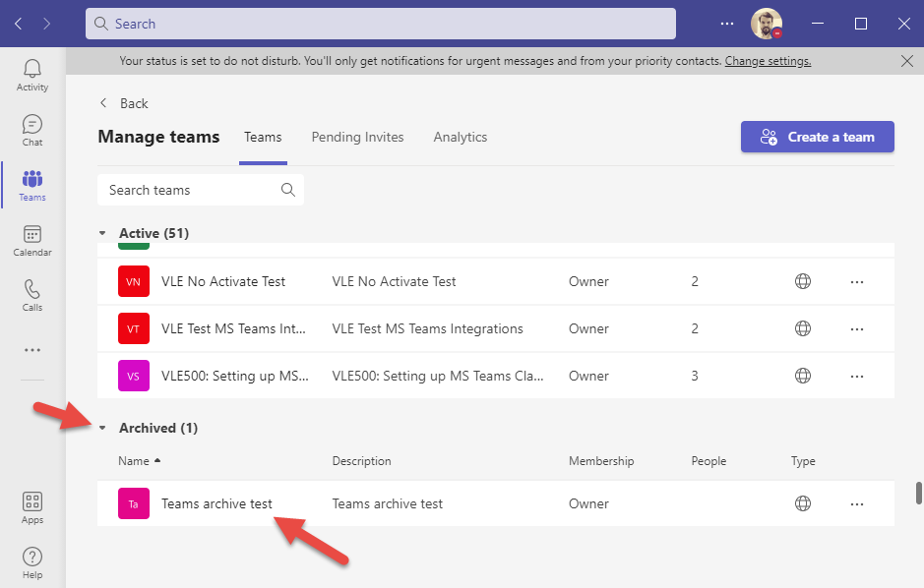Open more options for Teams archive test
The width and height of the screenshot is (924, 588).
point(857,503)
